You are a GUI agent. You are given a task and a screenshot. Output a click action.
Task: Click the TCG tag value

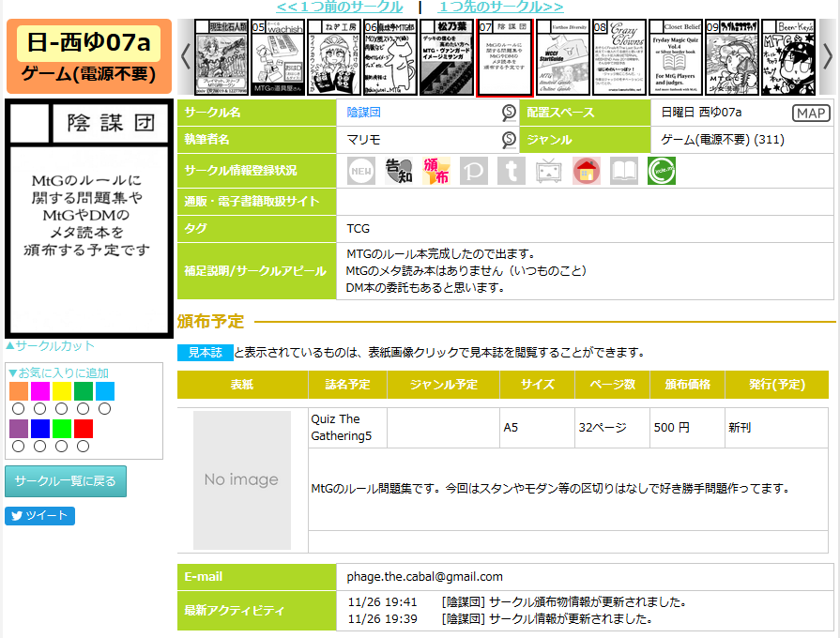point(358,229)
